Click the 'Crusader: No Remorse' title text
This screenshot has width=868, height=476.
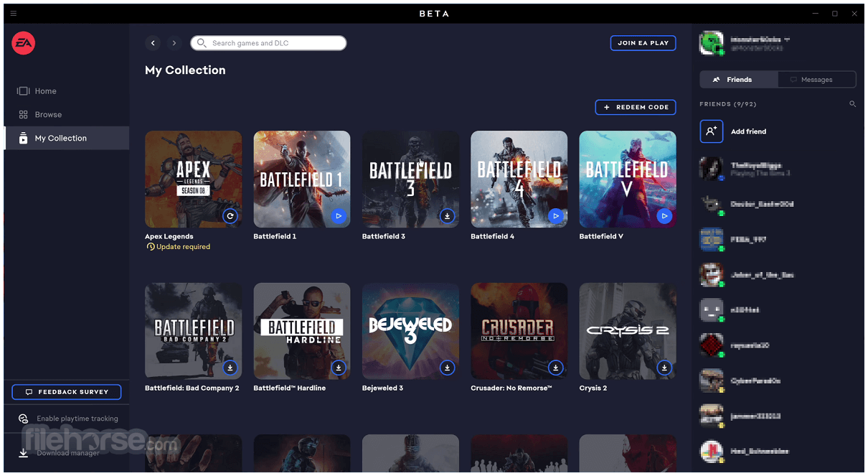(x=511, y=388)
